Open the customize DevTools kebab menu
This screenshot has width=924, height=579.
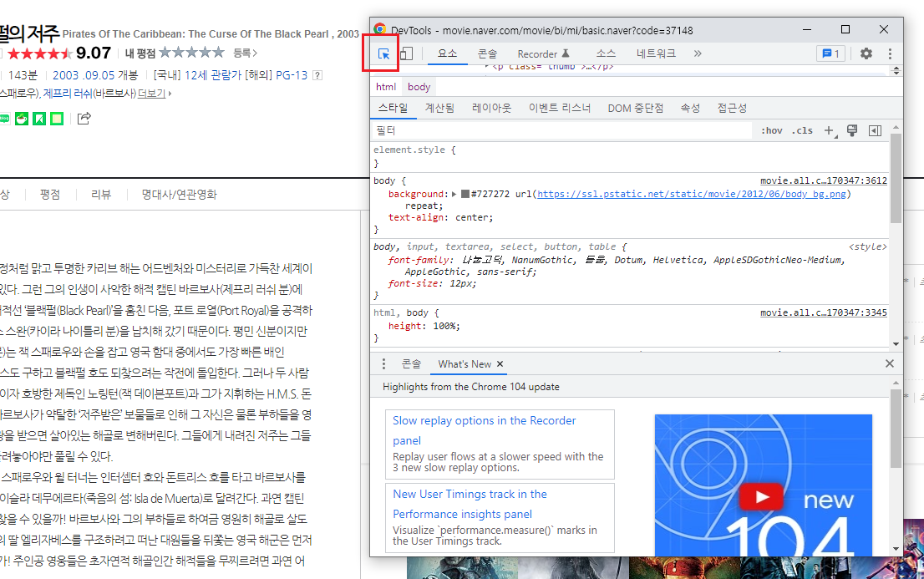(891, 53)
